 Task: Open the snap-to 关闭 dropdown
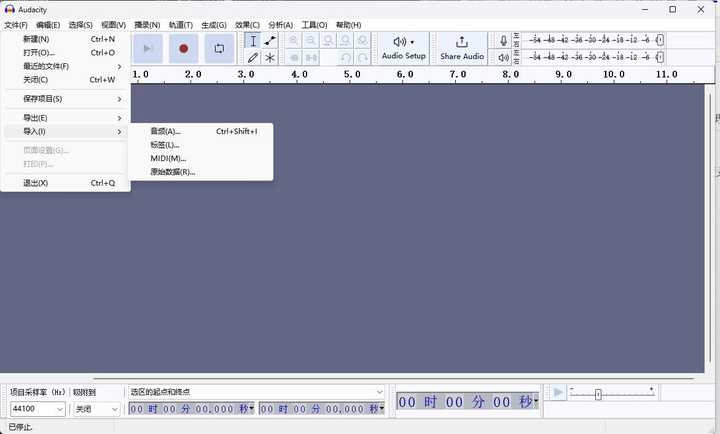pyautogui.click(x=96, y=409)
